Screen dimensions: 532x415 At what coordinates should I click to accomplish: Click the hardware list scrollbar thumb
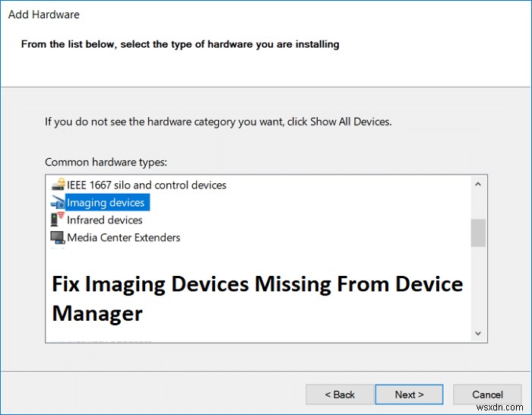tap(478, 233)
